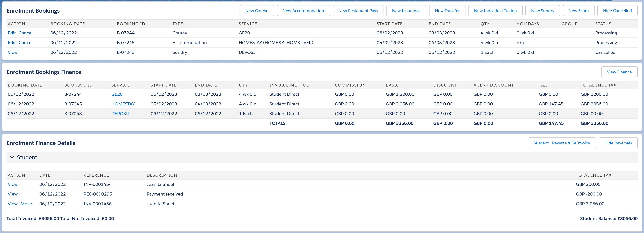Open New Restaurant Pass booking
The width and height of the screenshot is (644, 233).
click(x=358, y=11)
